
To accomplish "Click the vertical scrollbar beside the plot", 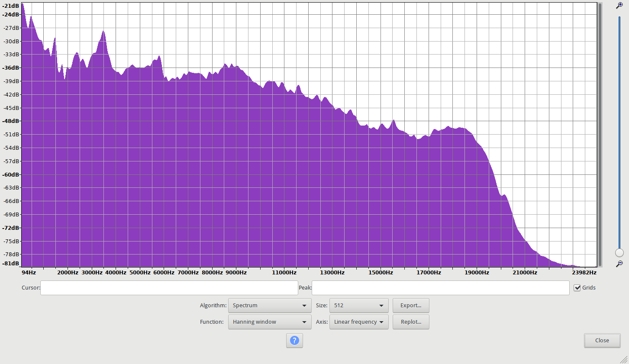I will 600,135.
